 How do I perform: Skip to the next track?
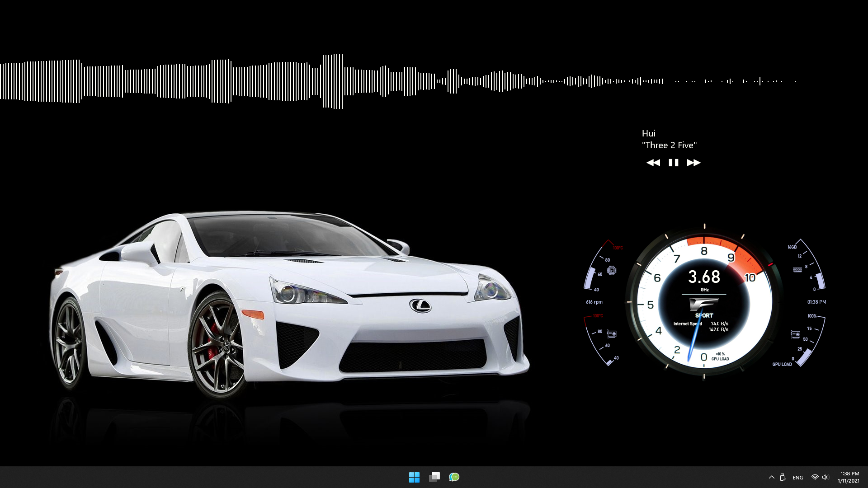[693, 163]
